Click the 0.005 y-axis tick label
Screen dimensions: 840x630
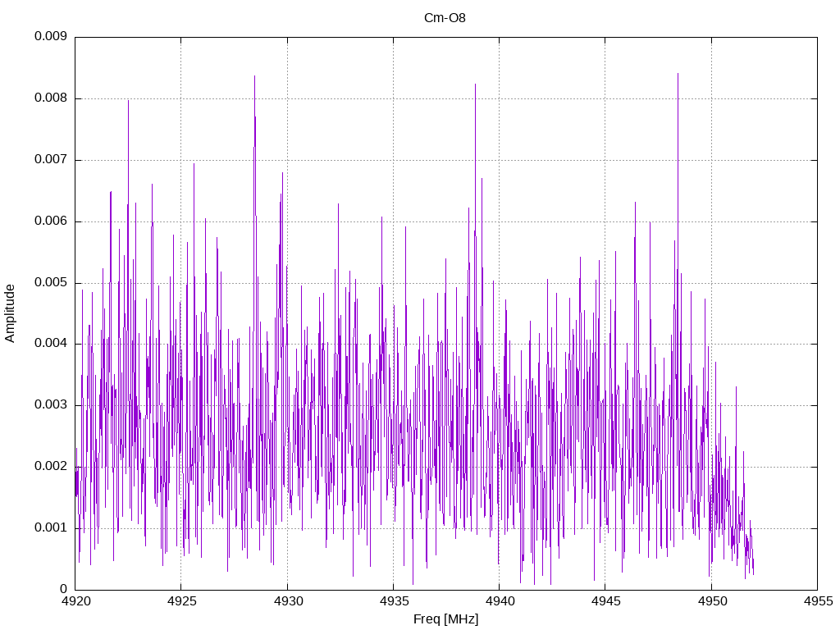50,282
